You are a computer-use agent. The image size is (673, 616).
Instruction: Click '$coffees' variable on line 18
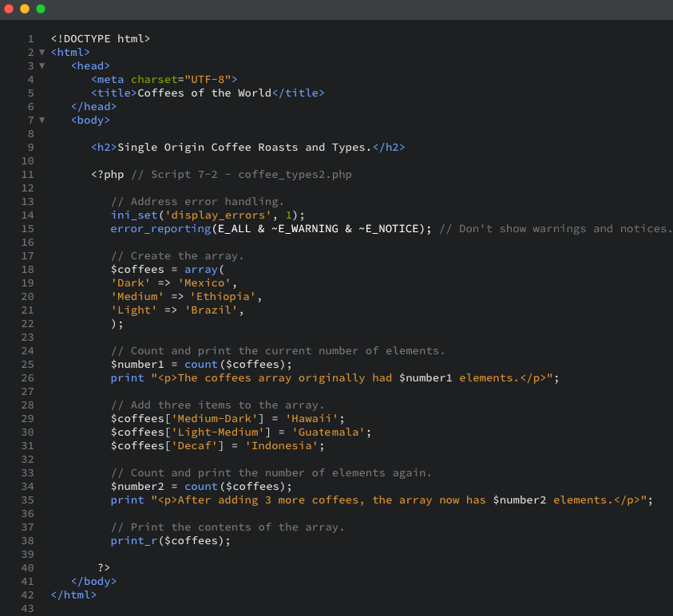[x=137, y=270]
